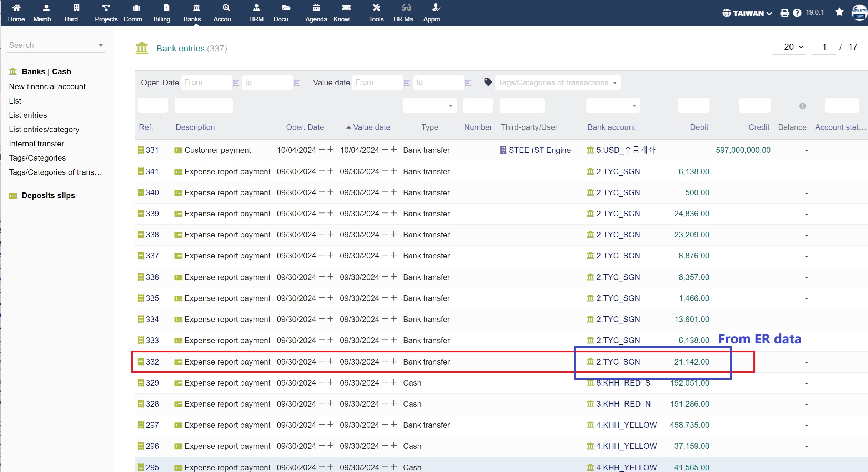Image resolution: width=868 pixels, height=472 pixels.
Task: Sort by Value date column header
Action: pyautogui.click(x=371, y=127)
